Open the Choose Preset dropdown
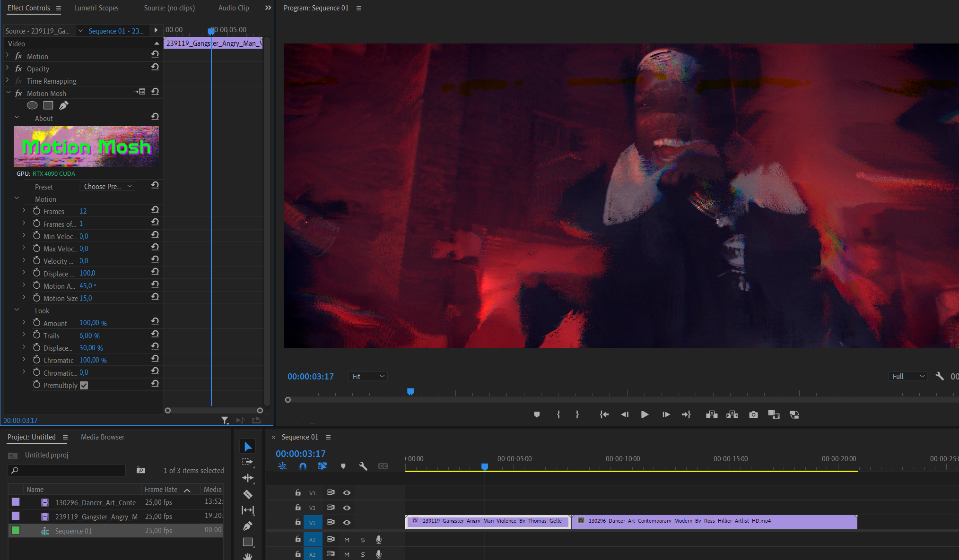Viewport: 959px width, 560px height. [x=107, y=186]
